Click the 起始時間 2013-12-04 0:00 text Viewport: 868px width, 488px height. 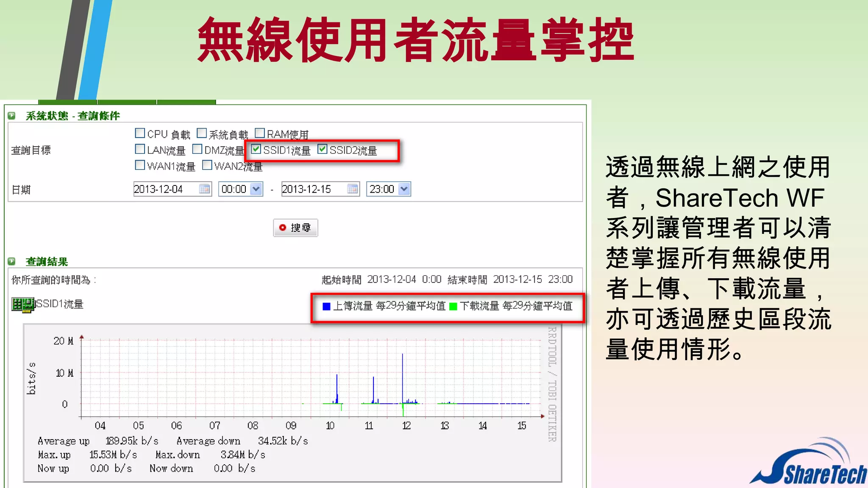point(381,280)
